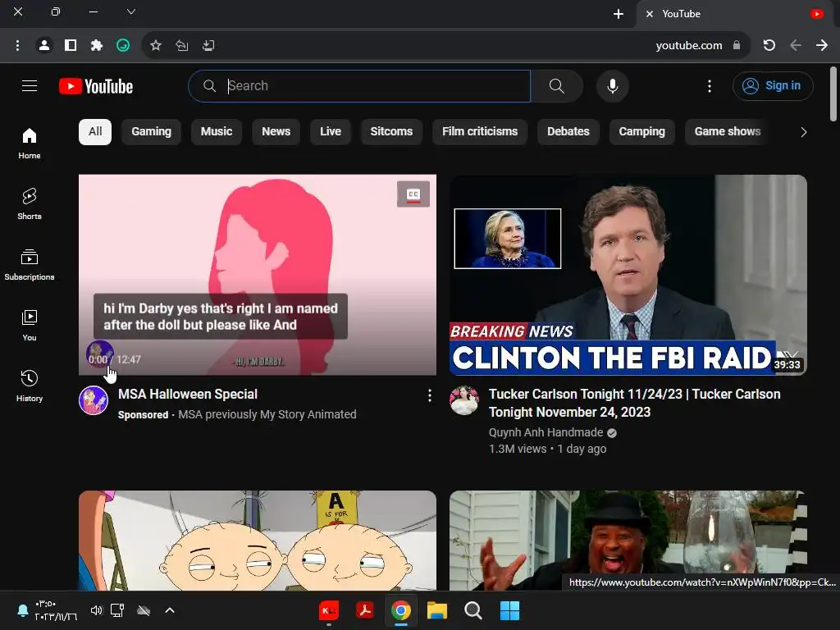Expand the system tray hidden icons chevron
The width and height of the screenshot is (840, 630).
tap(170, 610)
